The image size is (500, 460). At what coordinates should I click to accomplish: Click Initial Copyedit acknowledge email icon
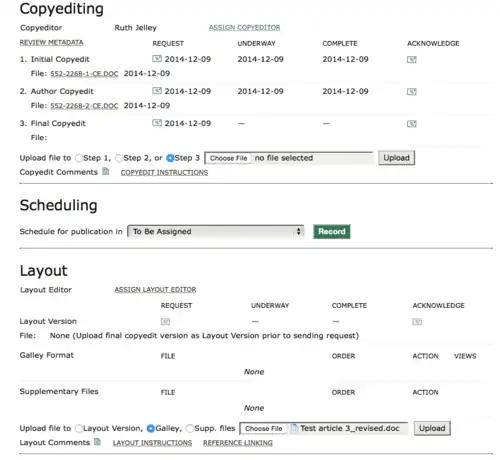pos(412,59)
